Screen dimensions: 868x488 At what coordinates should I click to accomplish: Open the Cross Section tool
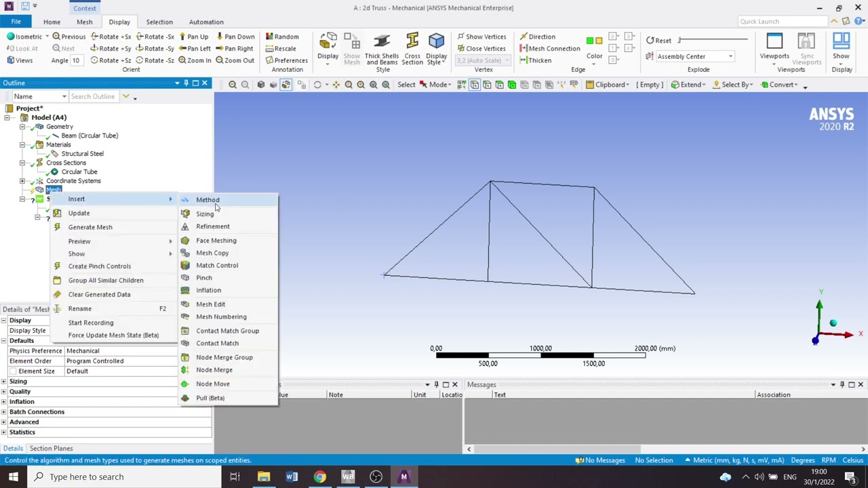click(x=412, y=49)
